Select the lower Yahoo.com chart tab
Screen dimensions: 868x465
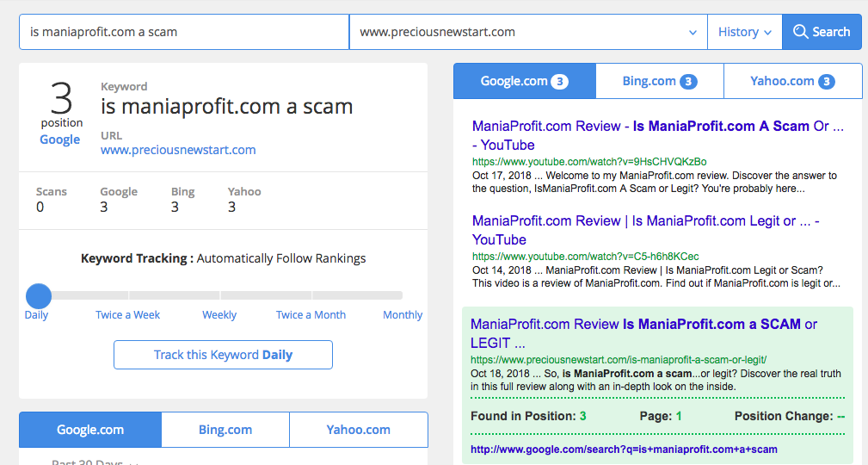(x=358, y=430)
